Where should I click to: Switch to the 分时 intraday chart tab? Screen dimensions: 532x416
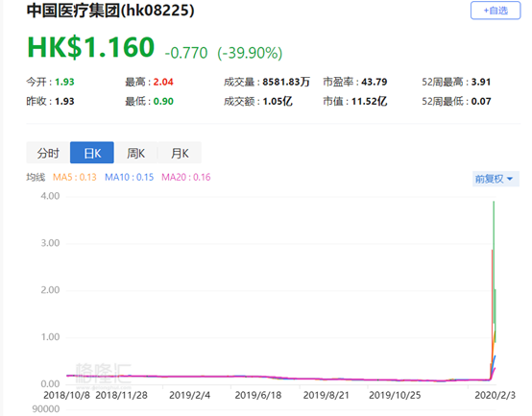click(48, 153)
